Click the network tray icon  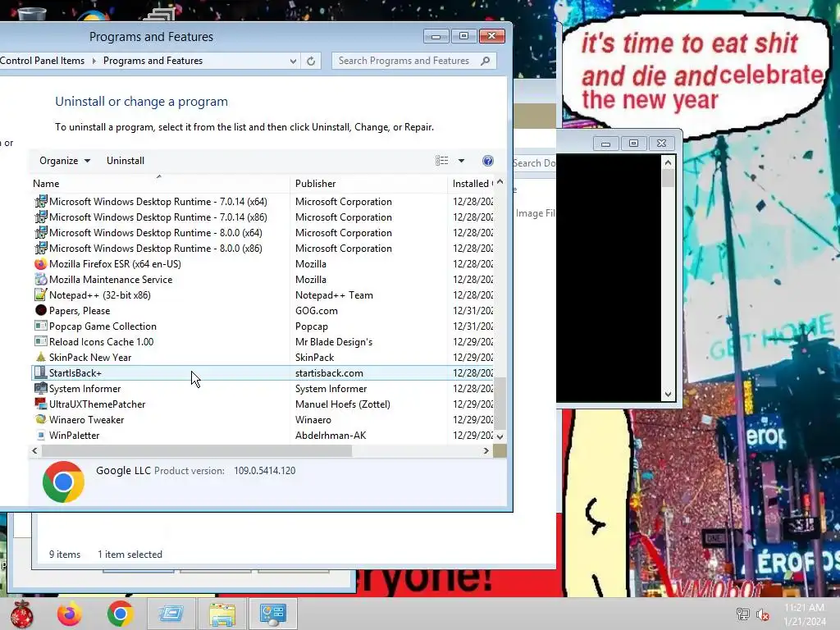(743, 614)
